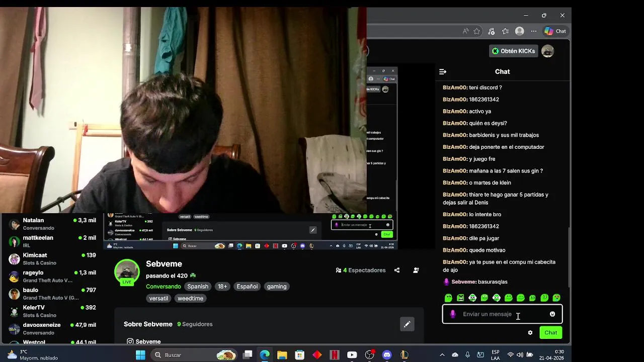Screen dimensions: 644x362
Task: Open Edge Settings and more menu
Action: [x=534, y=31]
